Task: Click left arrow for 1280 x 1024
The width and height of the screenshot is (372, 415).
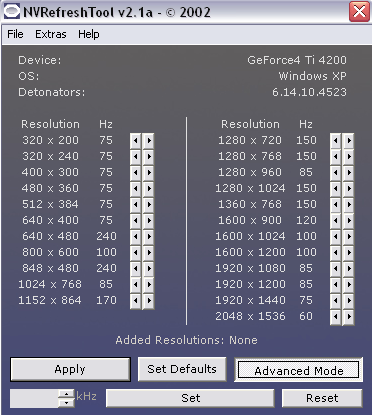Action: point(335,189)
